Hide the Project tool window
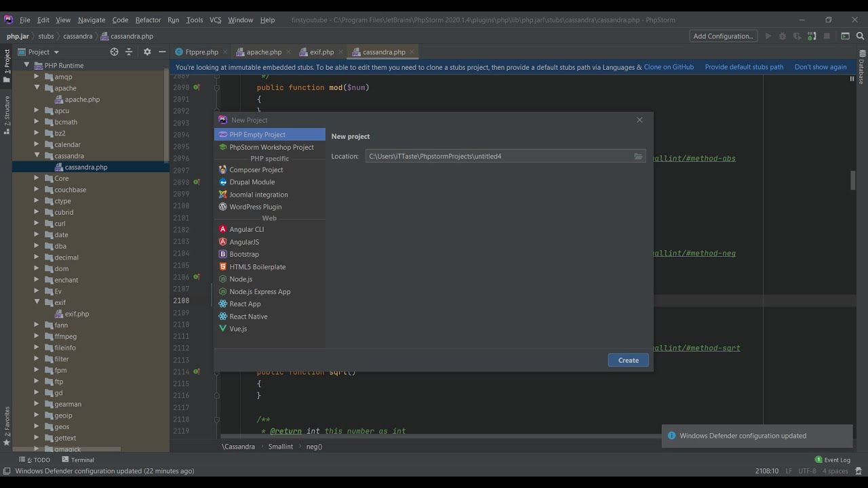 click(x=162, y=52)
